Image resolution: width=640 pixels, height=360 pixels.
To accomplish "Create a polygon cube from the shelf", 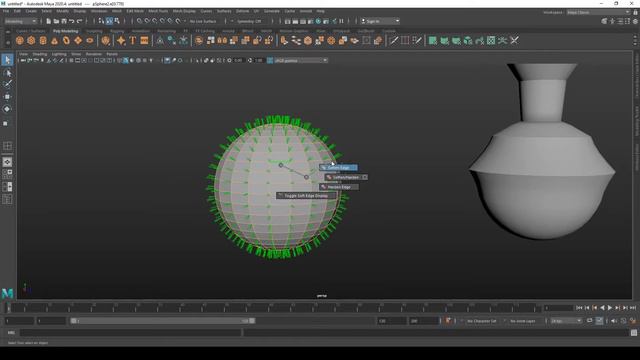I will click(31, 40).
